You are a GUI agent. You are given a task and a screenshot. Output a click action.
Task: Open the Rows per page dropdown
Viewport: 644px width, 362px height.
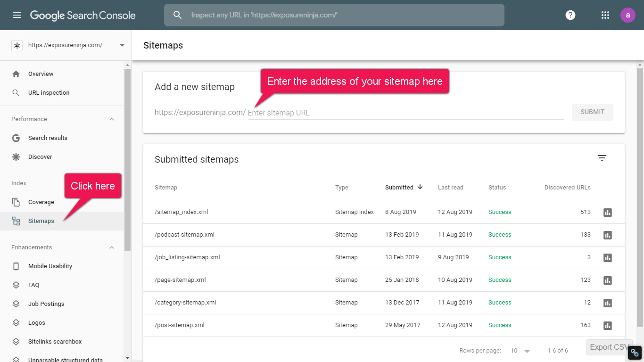click(520, 351)
